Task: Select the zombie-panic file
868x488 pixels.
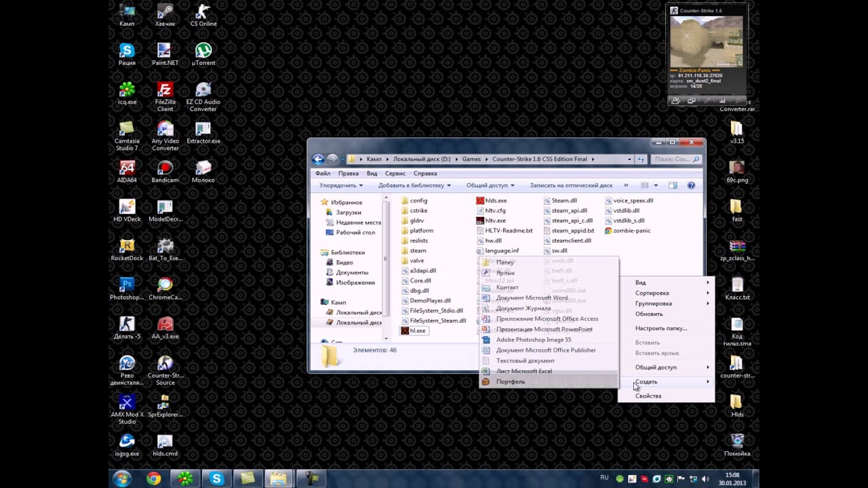Action: click(x=627, y=230)
